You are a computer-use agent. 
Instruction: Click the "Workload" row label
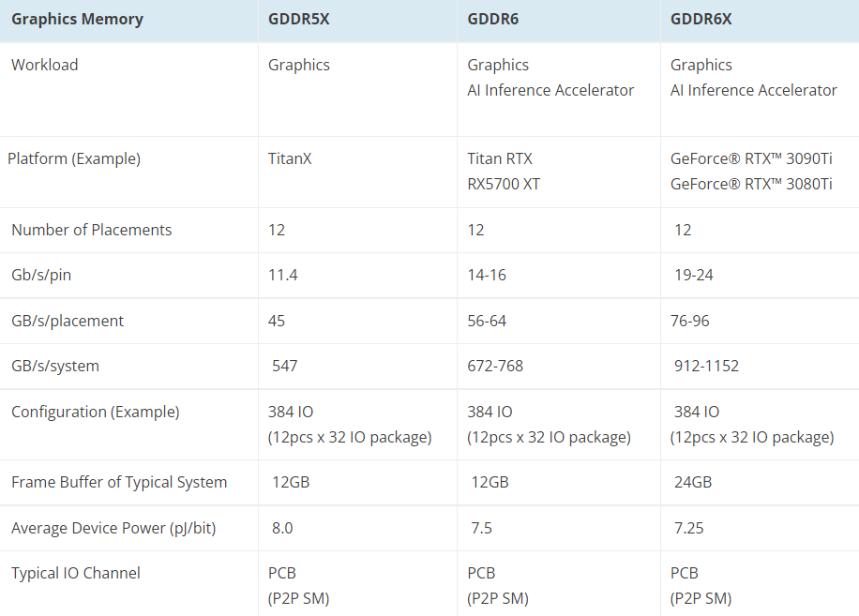pos(45,65)
